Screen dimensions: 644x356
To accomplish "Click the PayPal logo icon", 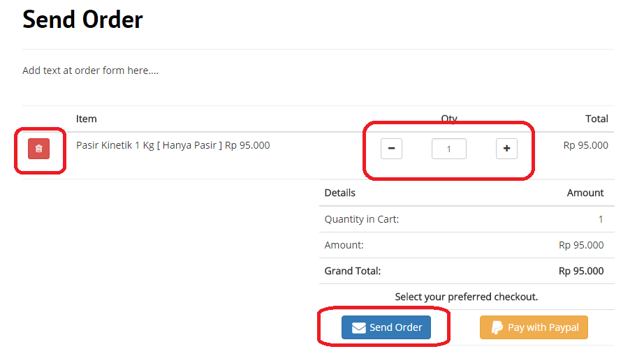I will coord(497,327).
